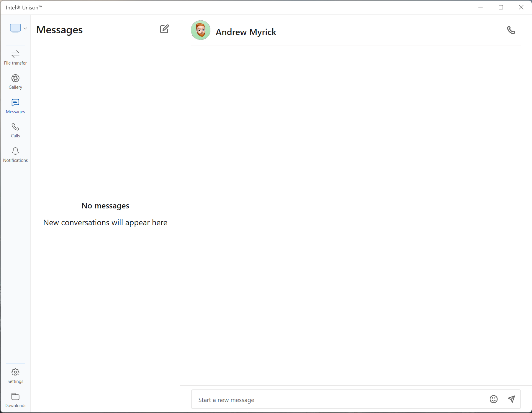This screenshot has height=413, width=532.
Task: Maximize the Intel Unison window
Action: coord(501,7)
